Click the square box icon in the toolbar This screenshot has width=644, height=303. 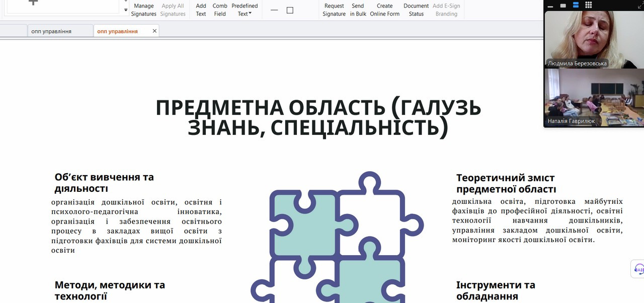pyautogui.click(x=290, y=10)
